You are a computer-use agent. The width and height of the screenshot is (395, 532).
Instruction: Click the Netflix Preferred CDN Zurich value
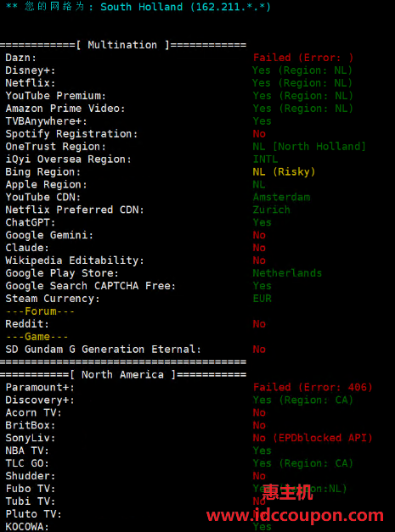[272, 210]
